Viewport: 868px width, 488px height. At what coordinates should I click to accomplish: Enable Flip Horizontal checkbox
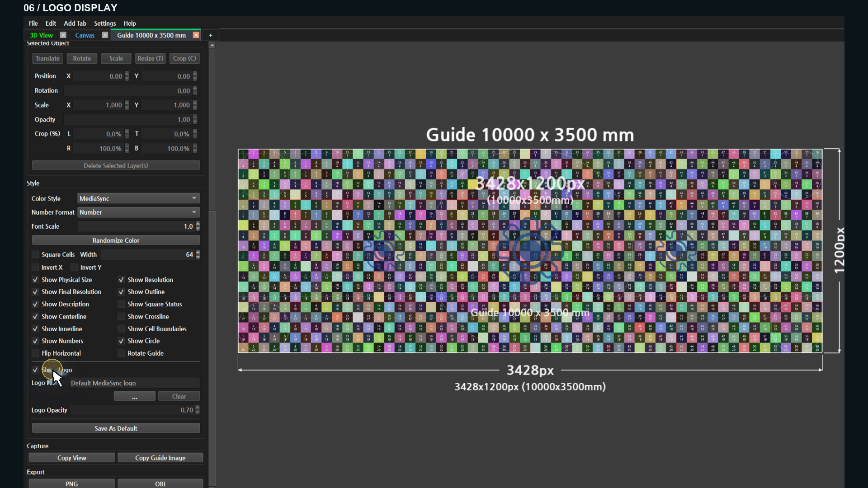pos(35,353)
